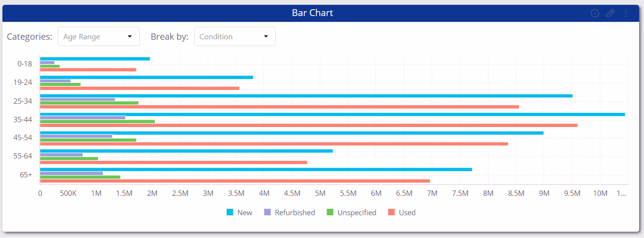Click the Used bar for 25-34
This screenshot has width=644, height=238.
[280, 107]
